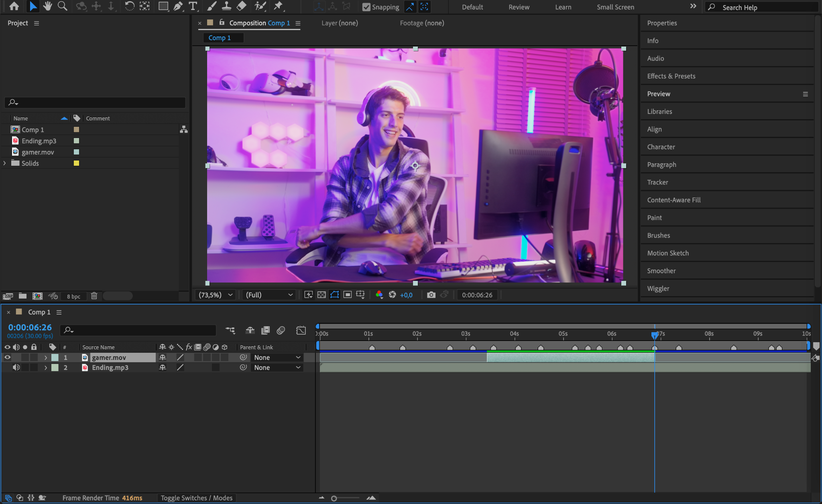Mute the Ending.mp3 layer audio
This screenshot has height=504, width=822.
(x=16, y=368)
